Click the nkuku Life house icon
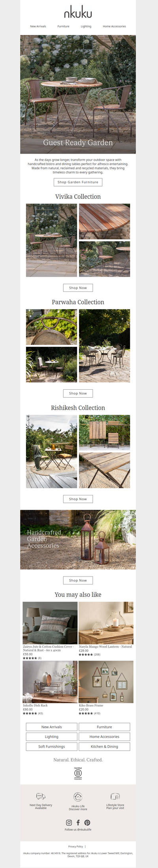Screen dimensions: 158x868 (x=78, y=797)
